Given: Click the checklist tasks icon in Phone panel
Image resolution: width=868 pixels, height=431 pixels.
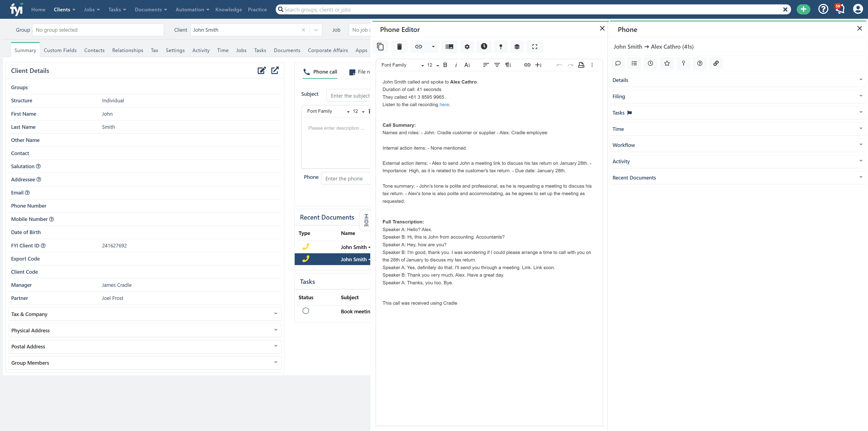Looking at the screenshot, I should [x=634, y=63].
